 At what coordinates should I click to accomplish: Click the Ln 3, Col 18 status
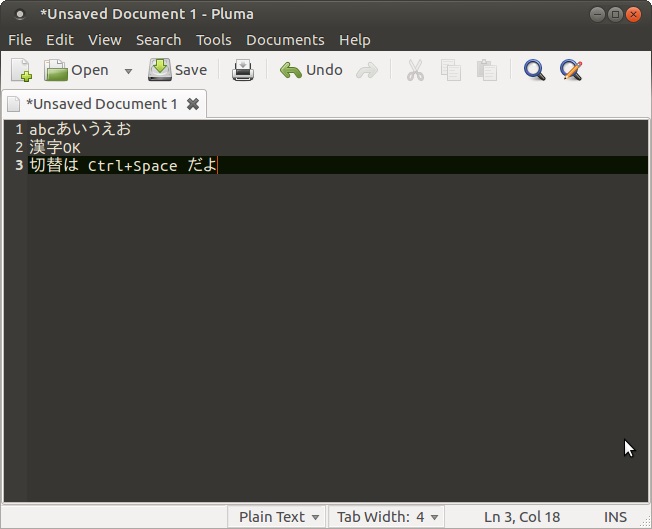pyautogui.click(x=522, y=517)
